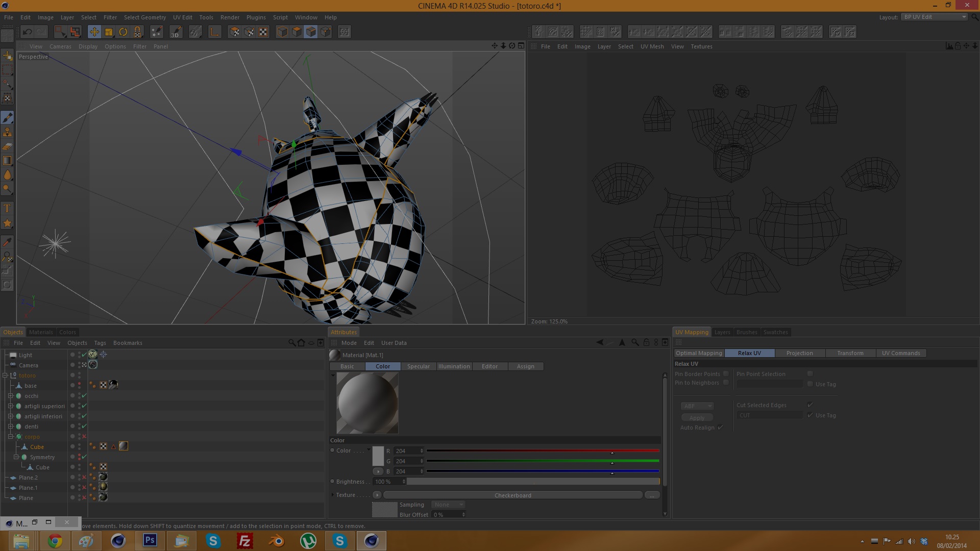Viewport: 980px width, 551px height.
Task: Activate the 3D paint brush icon
Action: tap(175, 32)
